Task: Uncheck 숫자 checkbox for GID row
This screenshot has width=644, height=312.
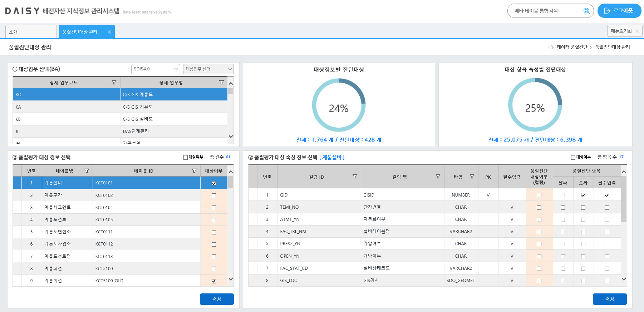Action: click(x=583, y=195)
